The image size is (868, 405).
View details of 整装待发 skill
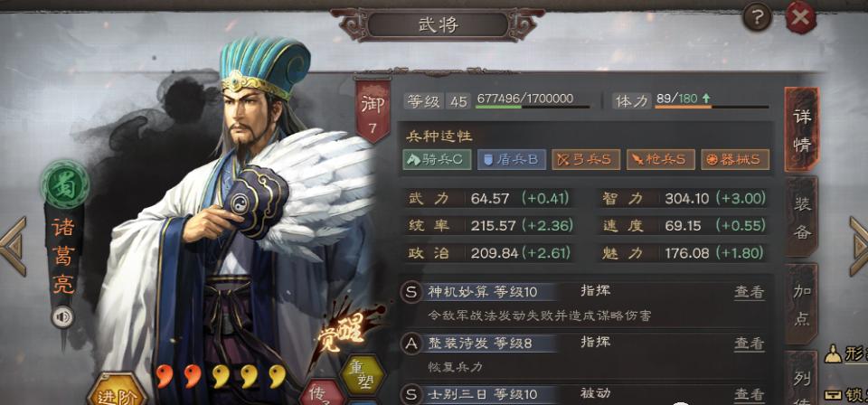tap(750, 344)
